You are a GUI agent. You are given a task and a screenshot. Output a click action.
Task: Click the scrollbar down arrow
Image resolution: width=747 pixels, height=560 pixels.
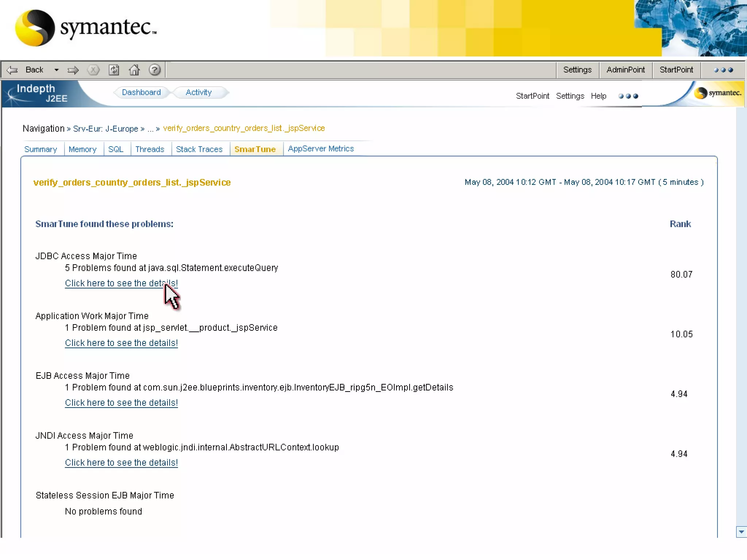pyautogui.click(x=741, y=532)
